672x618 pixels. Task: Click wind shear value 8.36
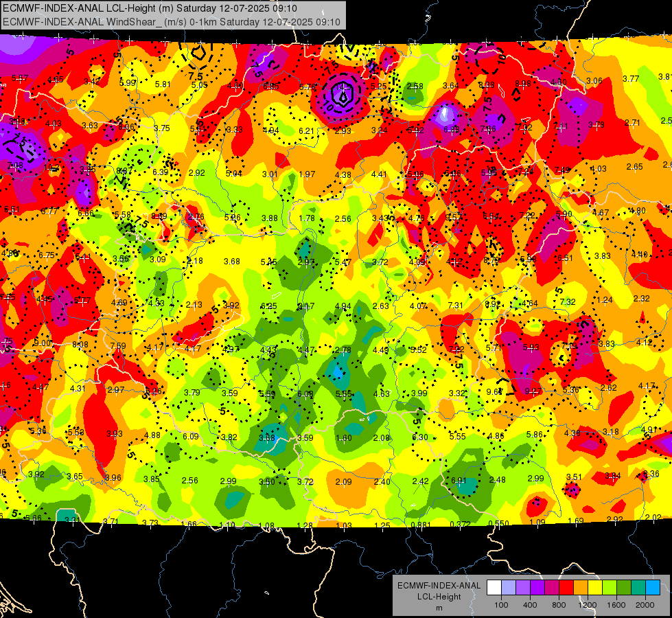click(651, 474)
